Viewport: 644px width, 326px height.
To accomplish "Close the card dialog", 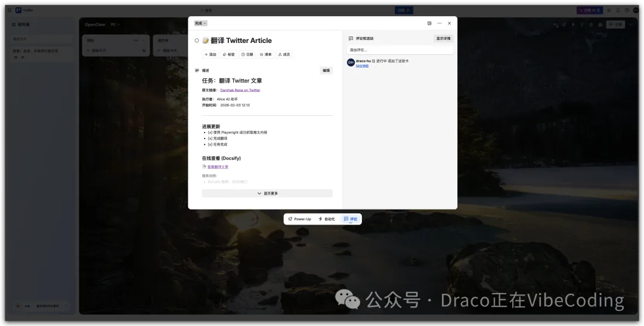I will pyautogui.click(x=450, y=23).
